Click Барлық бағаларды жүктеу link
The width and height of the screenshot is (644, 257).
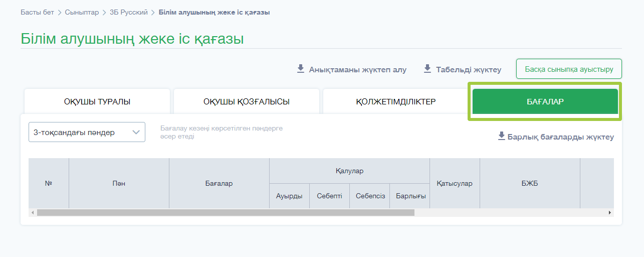(x=560, y=137)
